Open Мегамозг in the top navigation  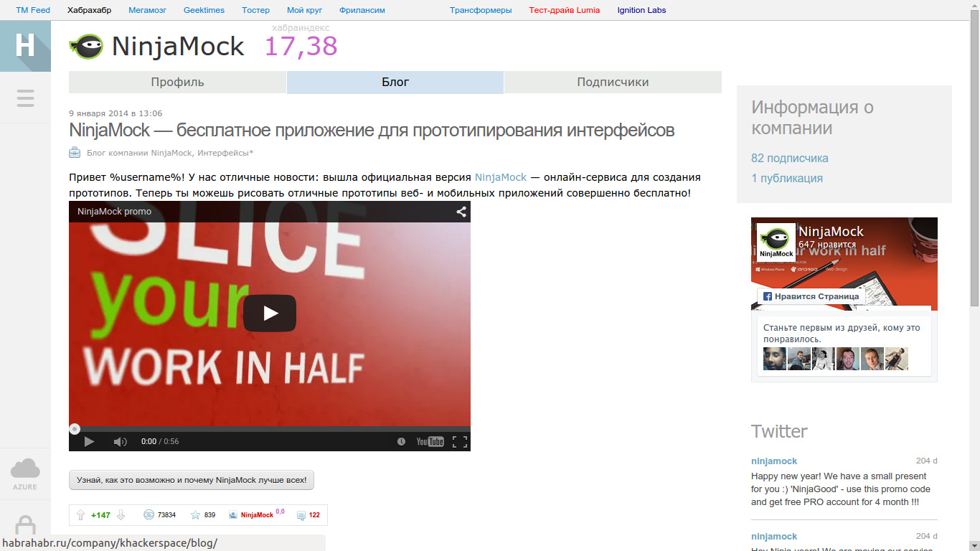pos(147,11)
